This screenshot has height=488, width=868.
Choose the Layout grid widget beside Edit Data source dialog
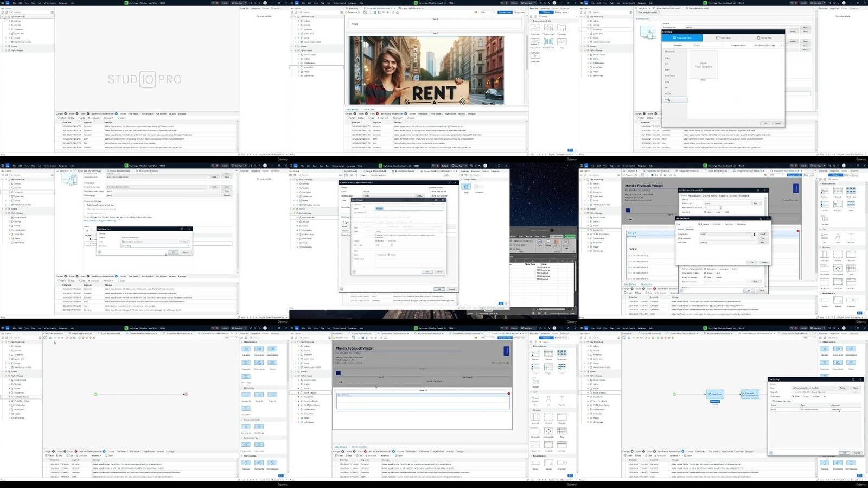coord(825,255)
